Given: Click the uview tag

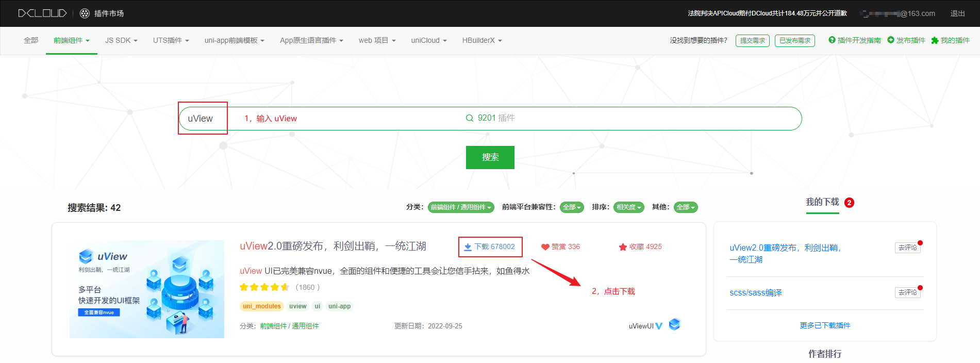Looking at the screenshot, I should pos(298,306).
